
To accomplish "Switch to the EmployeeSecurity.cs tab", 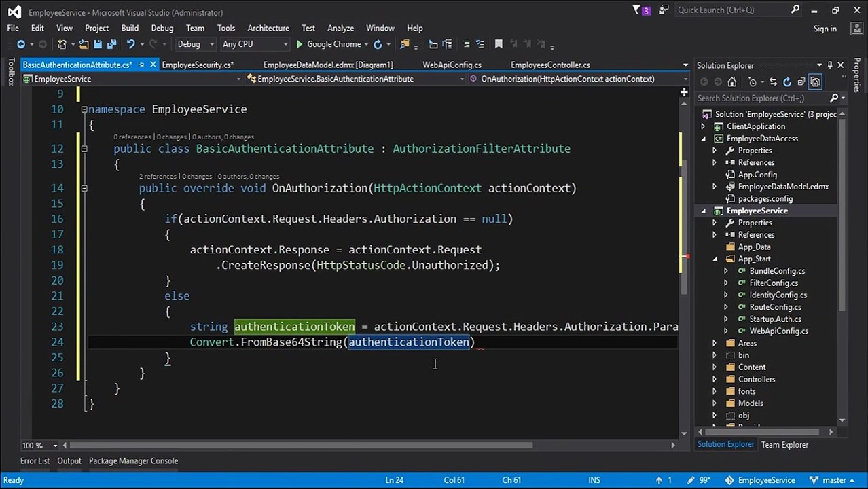I will tap(198, 65).
